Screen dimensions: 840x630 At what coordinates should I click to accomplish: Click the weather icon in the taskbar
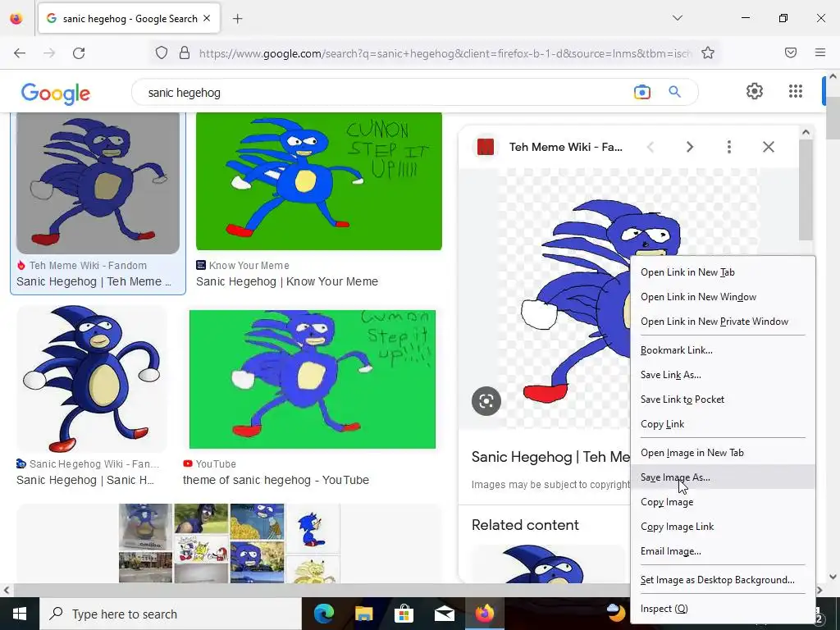point(616,612)
